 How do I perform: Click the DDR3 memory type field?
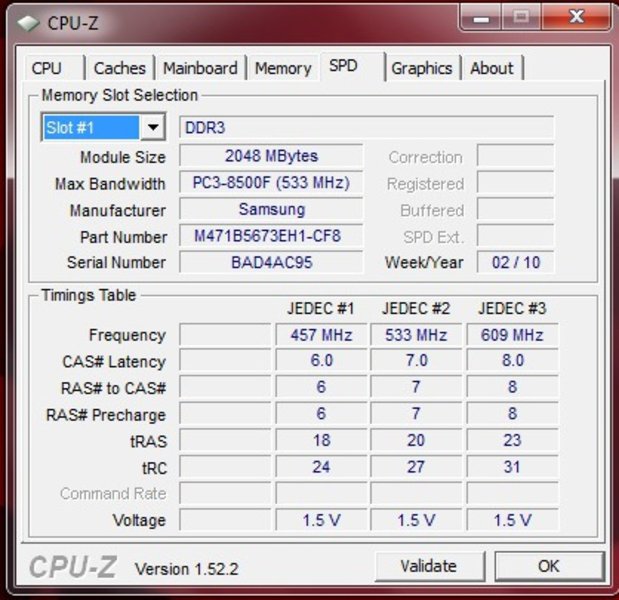coord(366,127)
